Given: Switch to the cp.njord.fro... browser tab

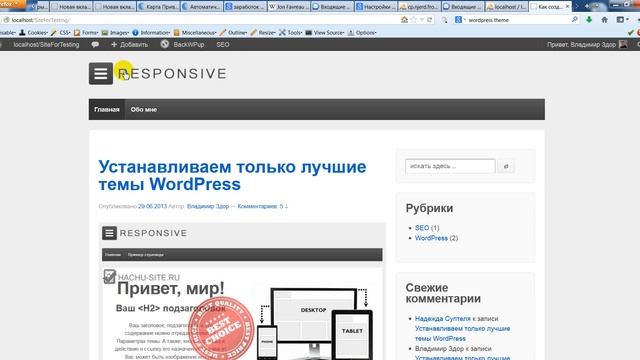Looking at the screenshot, I should [420, 7].
